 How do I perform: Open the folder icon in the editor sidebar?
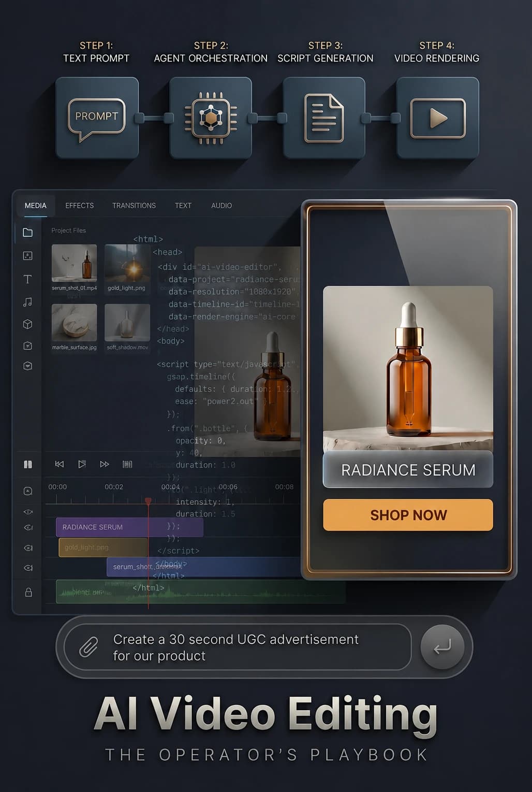28,233
